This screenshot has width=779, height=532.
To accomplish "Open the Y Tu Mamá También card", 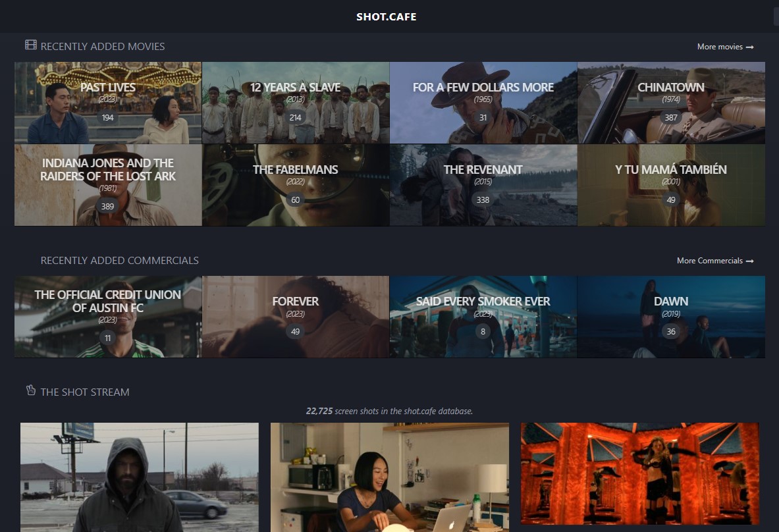I will click(x=671, y=185).
